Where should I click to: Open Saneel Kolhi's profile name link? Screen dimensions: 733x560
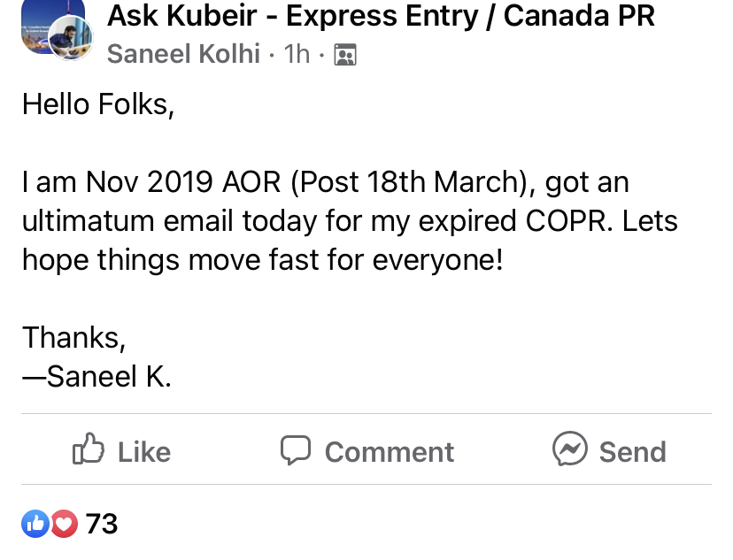pyautogui.click(x=184, y=54)
